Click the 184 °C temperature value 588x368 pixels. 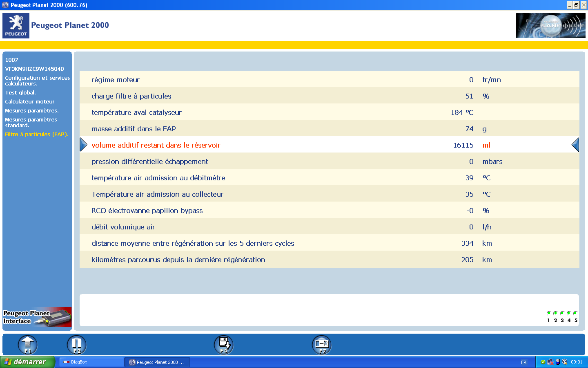pos(462,112)
